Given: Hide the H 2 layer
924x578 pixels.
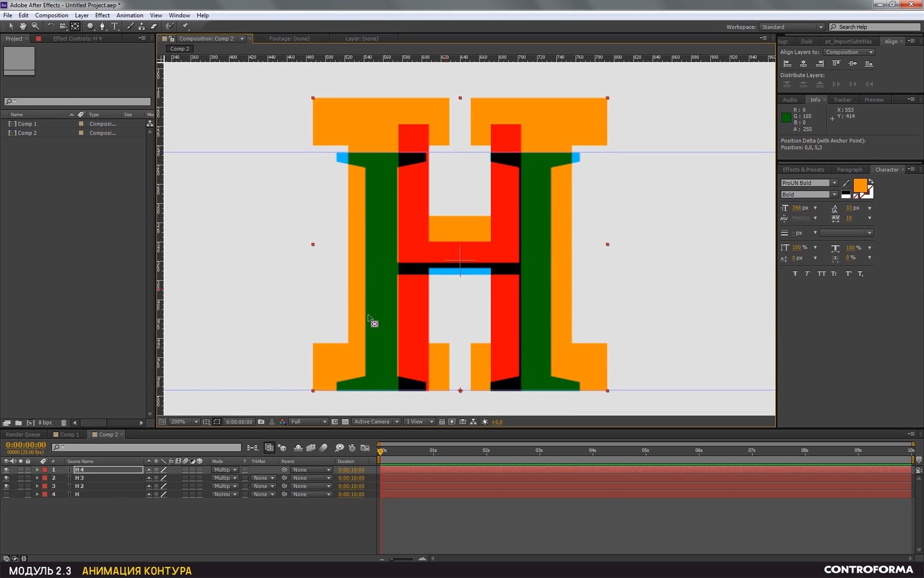Looking at the screenshot, I should 6,486.
